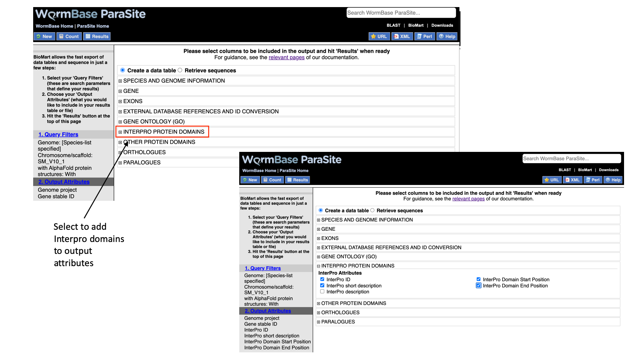The height and width of the screenshot is (362, 644).
Task: Expand GENE ONTOLOGY (GO) in lower screenshot
Action: pos(318,257)
